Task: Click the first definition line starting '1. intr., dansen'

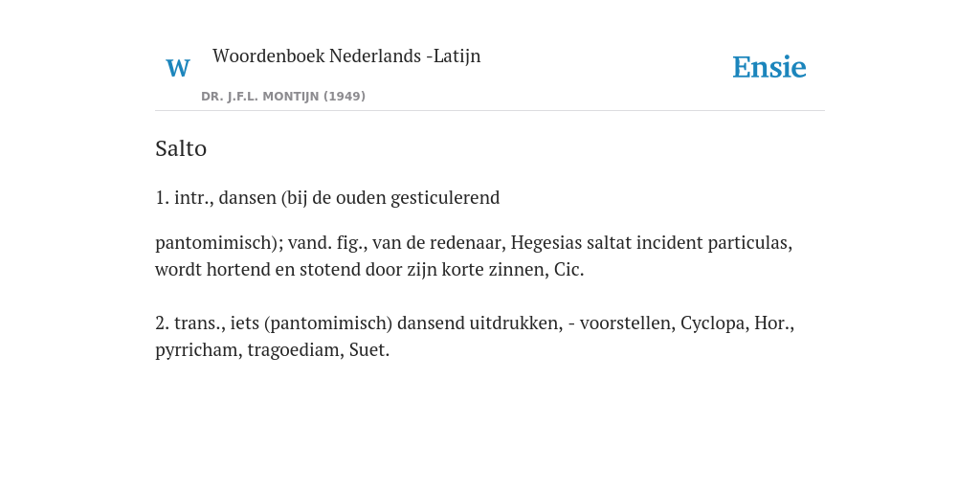Action: (327, 198)
